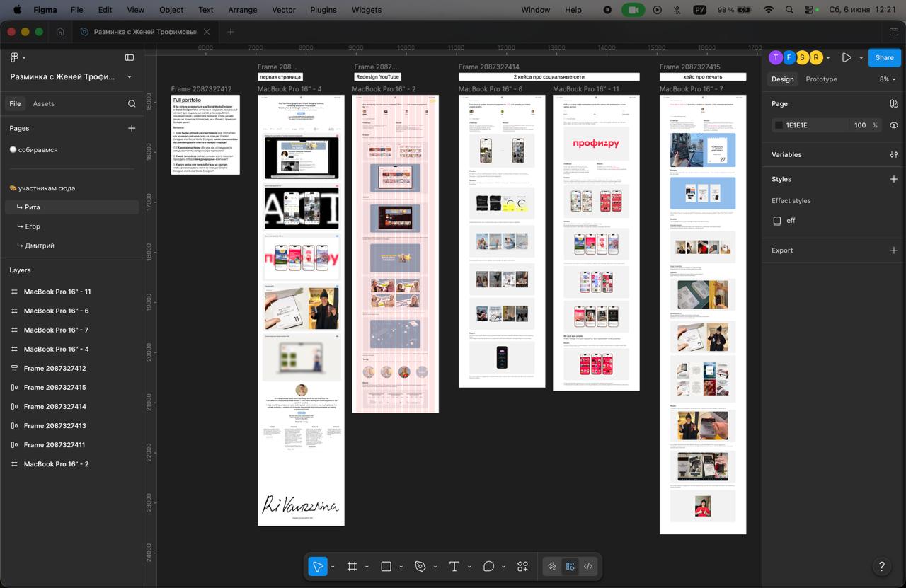Click the purple T collaborator avatar
This screenshot has height=588, width=906.
776,57
